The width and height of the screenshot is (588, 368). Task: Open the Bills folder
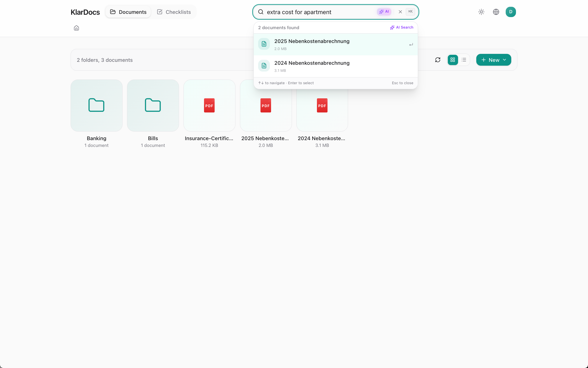pyautogui.click(x=153, y=105)
